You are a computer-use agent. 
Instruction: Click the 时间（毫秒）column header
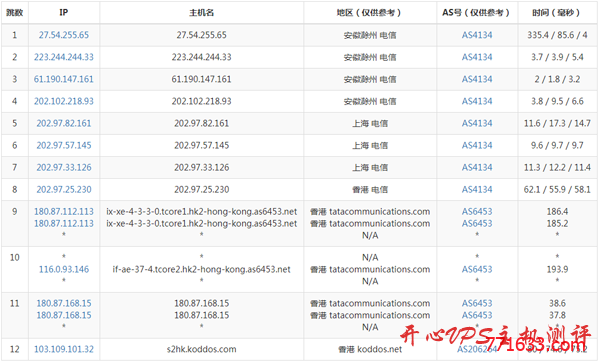click(557, 13)
